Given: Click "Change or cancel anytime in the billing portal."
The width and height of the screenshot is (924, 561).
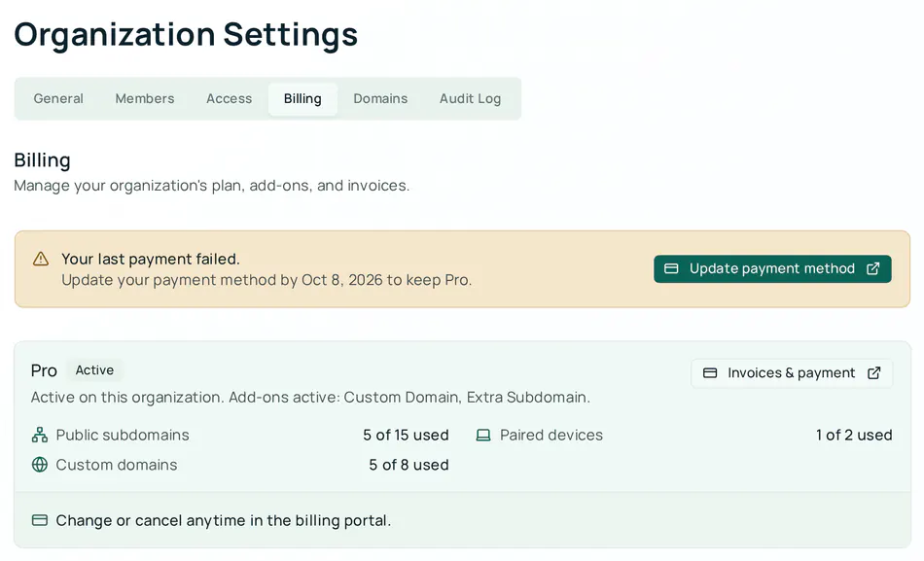Looking at the screenshot, I should tap(224, 521).
